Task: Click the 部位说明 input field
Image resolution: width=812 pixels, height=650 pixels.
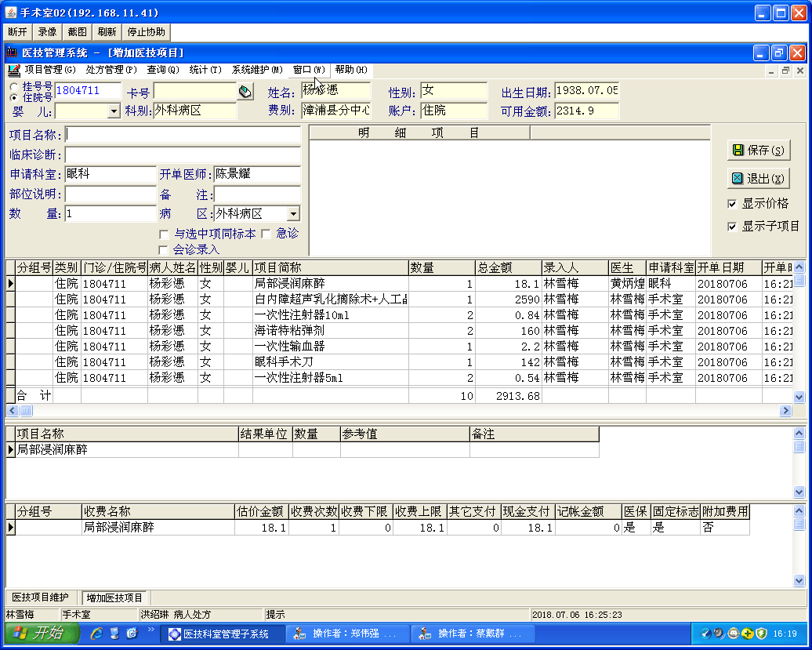Action: point(111,194)
